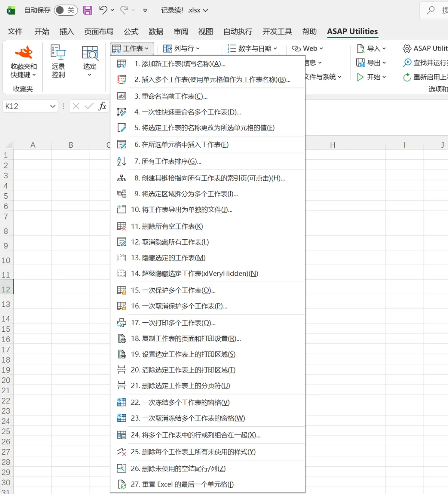The width and height of the screenshot is (448, 494).
Task: Click the Excel app icon
Action: coord(11,10)
